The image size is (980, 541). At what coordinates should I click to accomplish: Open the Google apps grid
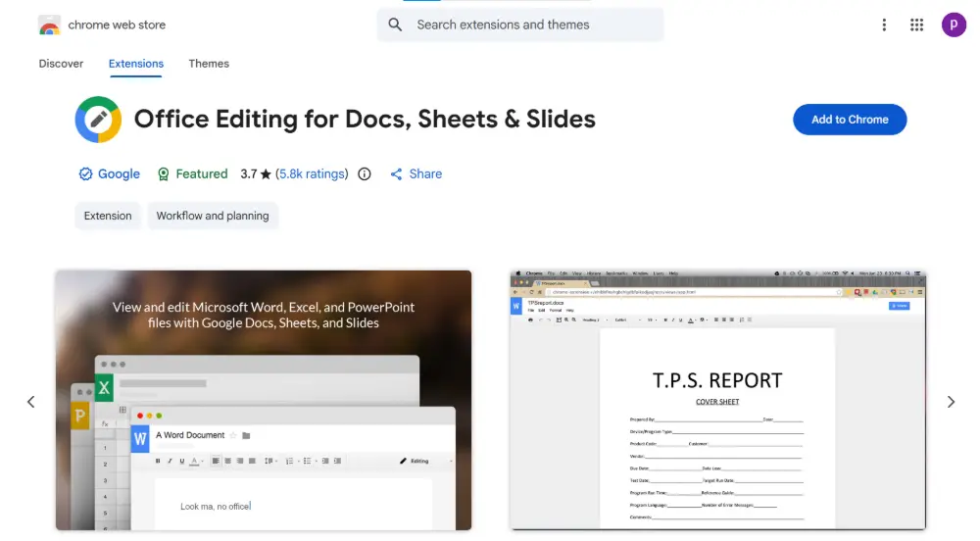(917, 25)
